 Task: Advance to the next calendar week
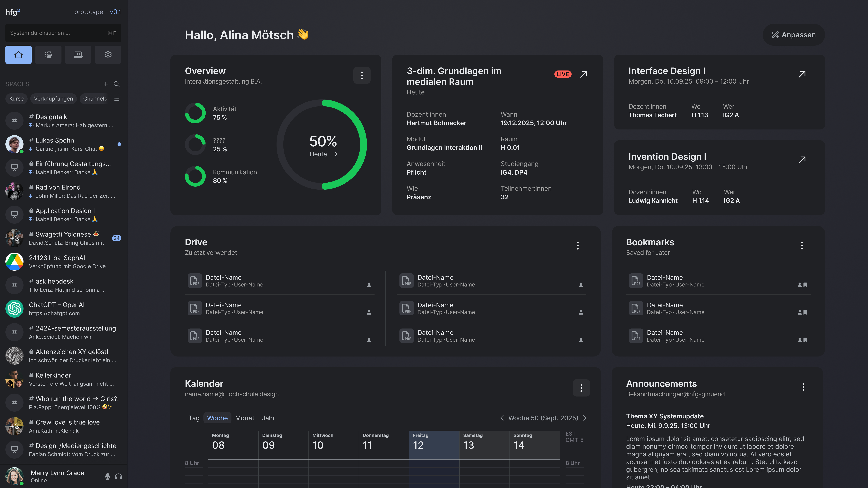(x=585, y=418)
